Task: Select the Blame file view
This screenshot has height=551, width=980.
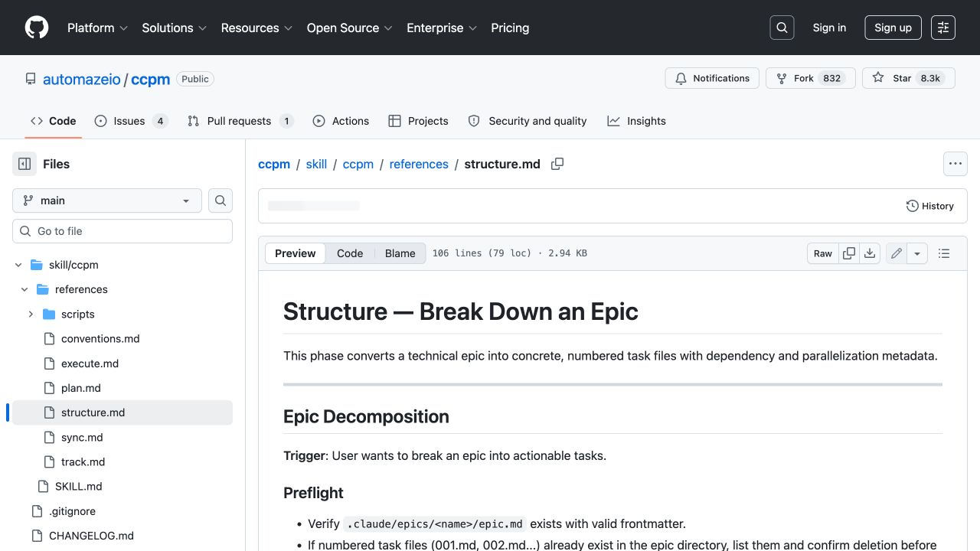Action: pos(400,253)
